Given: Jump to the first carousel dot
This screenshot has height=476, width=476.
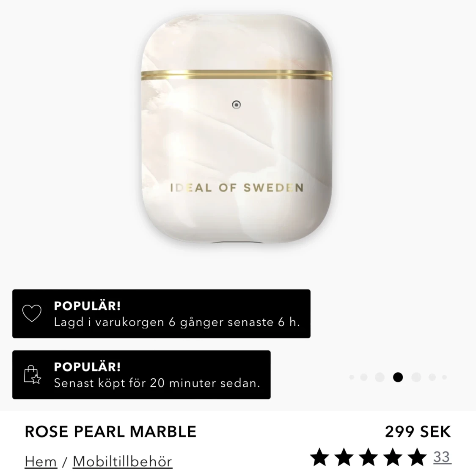Looking at the screenshot, I should coord(352,377).
